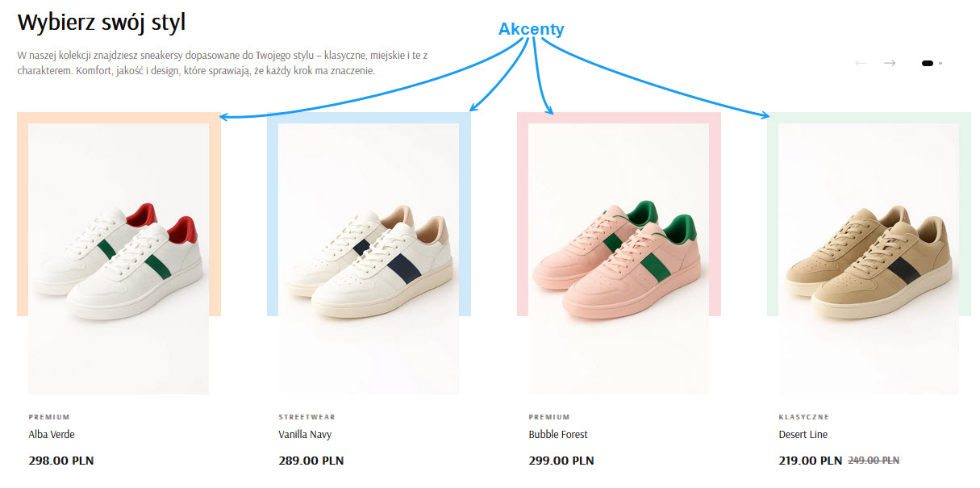This screenshot has height=488, width=980.
Task: Select the second small pagination dot
Action: [x=940, y=63]
